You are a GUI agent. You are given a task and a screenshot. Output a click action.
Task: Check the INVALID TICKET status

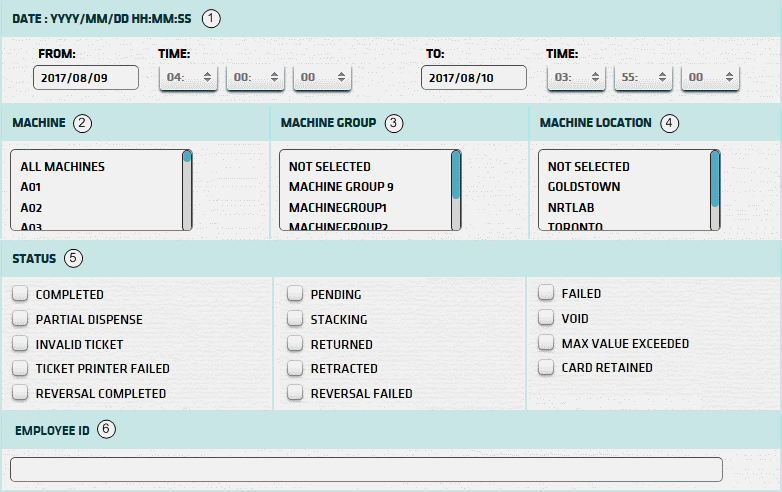tap(20, 343)
